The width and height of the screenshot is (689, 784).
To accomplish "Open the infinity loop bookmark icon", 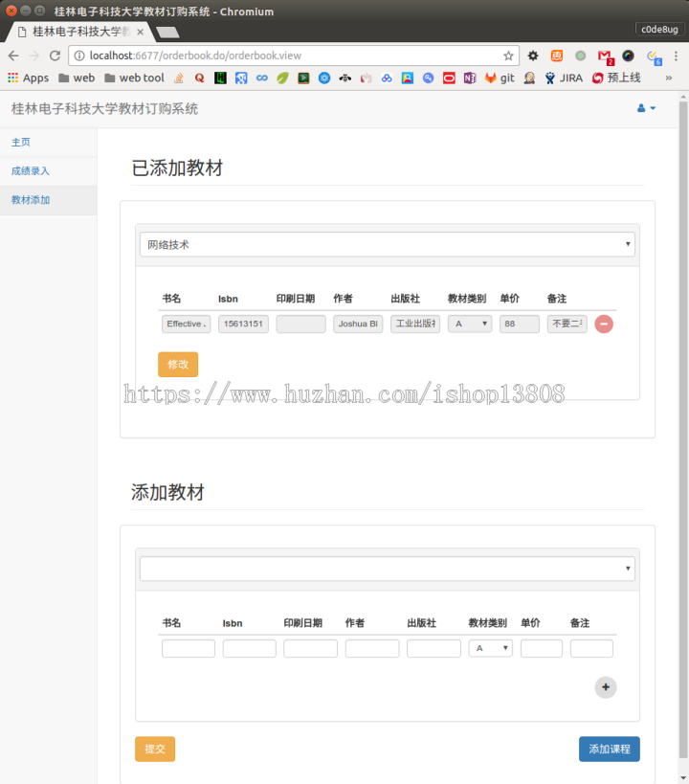I will pos(262,78).
